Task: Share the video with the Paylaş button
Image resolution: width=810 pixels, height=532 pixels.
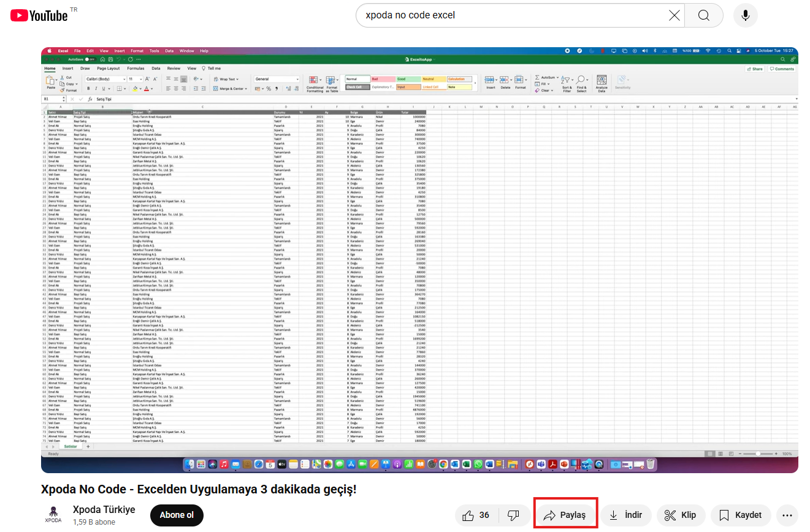Action: coord(565,515)
